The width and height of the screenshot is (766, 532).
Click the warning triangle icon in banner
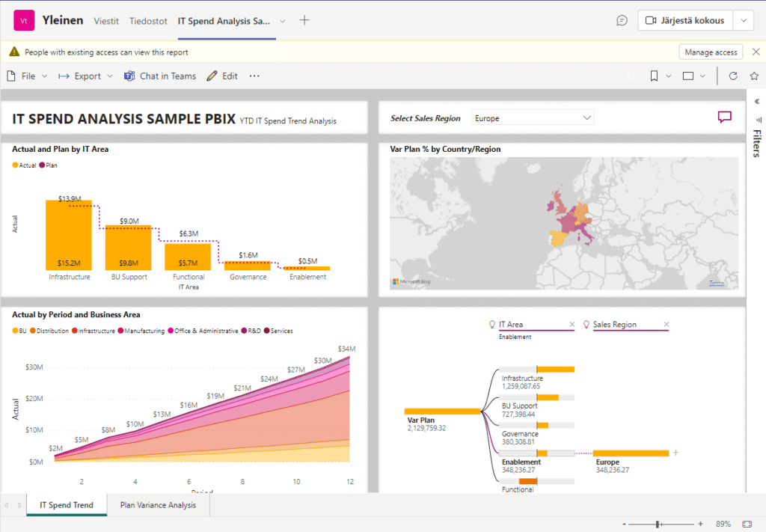coord(14,52)
